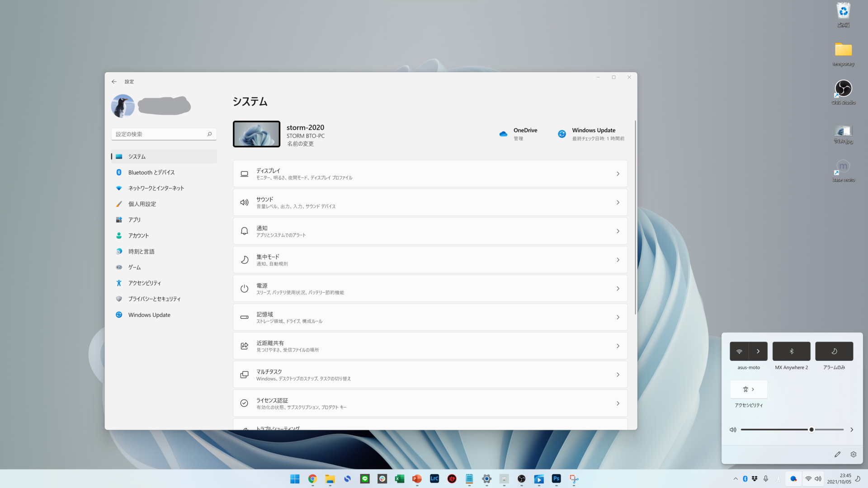Image resolution: width=868 pixels, height=488 pixels.
Task: Open the 記憶域 settings row
Action: [430, 317]
